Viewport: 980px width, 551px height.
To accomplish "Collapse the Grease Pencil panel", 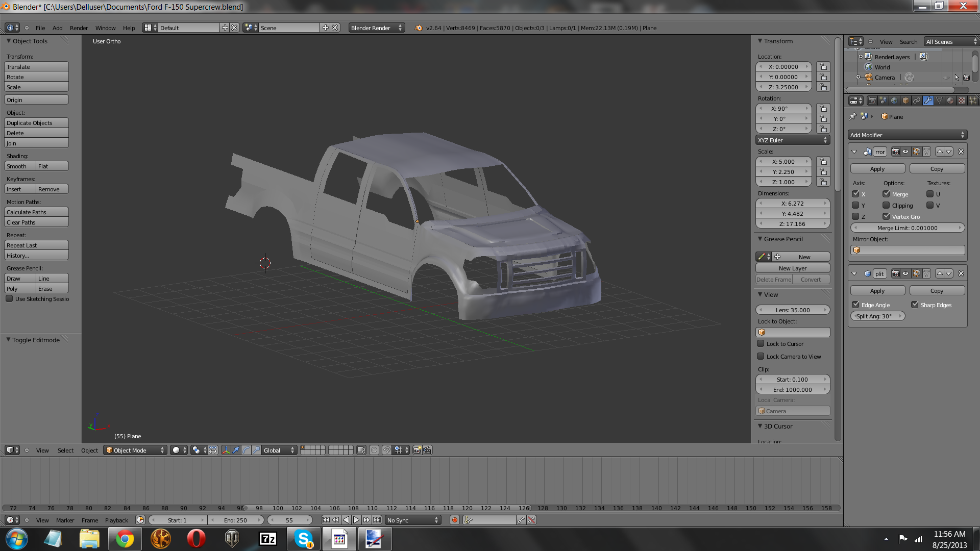I will [760, 238].
